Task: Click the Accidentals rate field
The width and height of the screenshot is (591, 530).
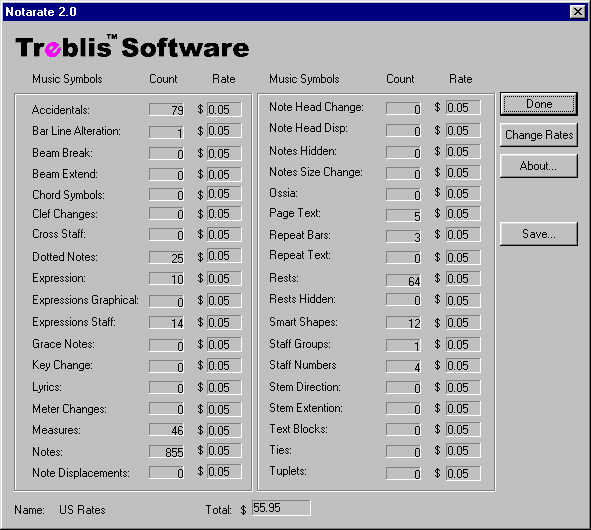Action: coord(224,110)
